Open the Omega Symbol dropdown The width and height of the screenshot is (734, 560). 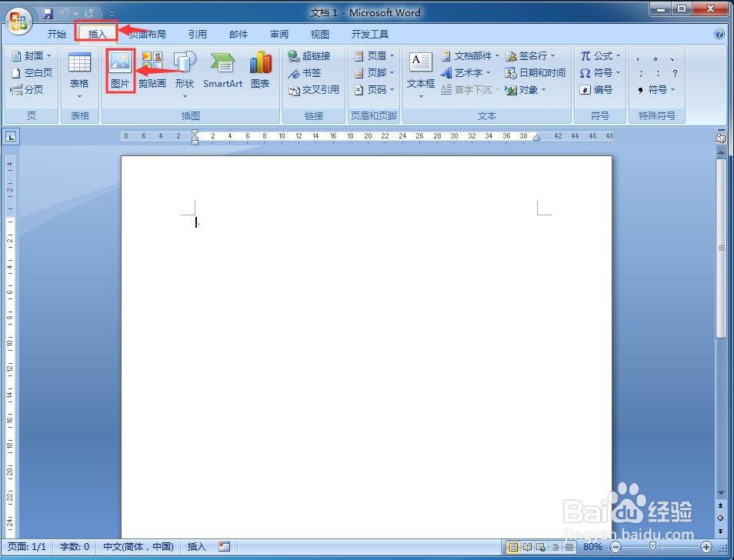point(619,73)
